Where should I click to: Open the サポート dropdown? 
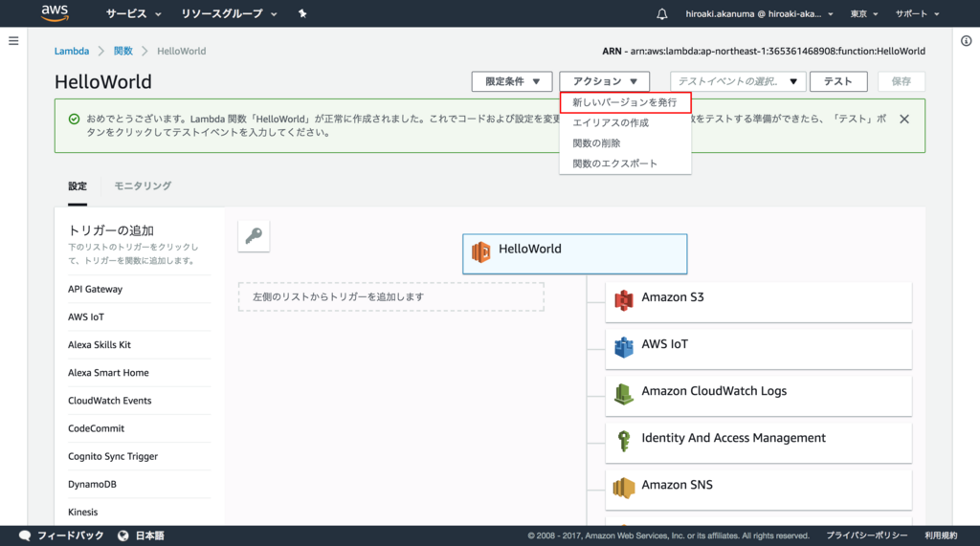click(917, 13)
